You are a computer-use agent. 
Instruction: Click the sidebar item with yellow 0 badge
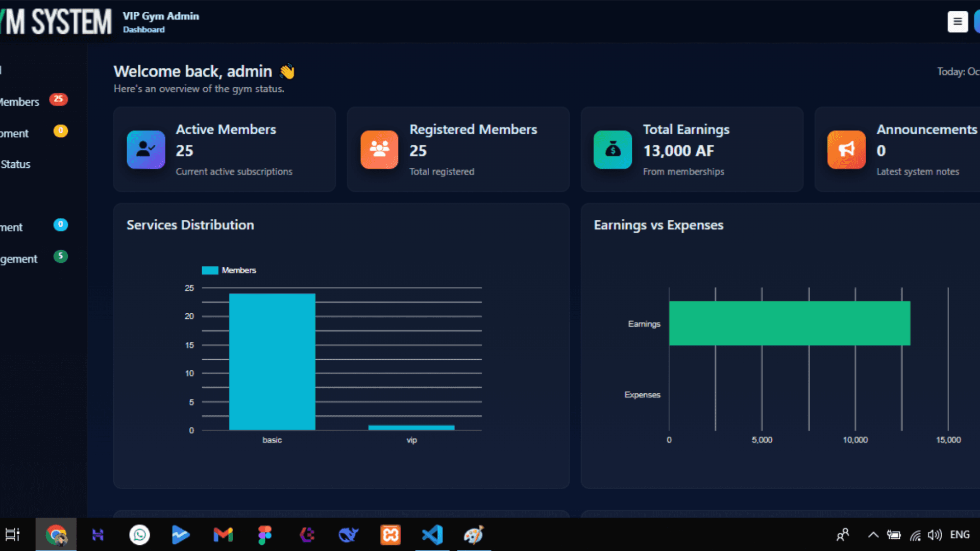(15, 133)
